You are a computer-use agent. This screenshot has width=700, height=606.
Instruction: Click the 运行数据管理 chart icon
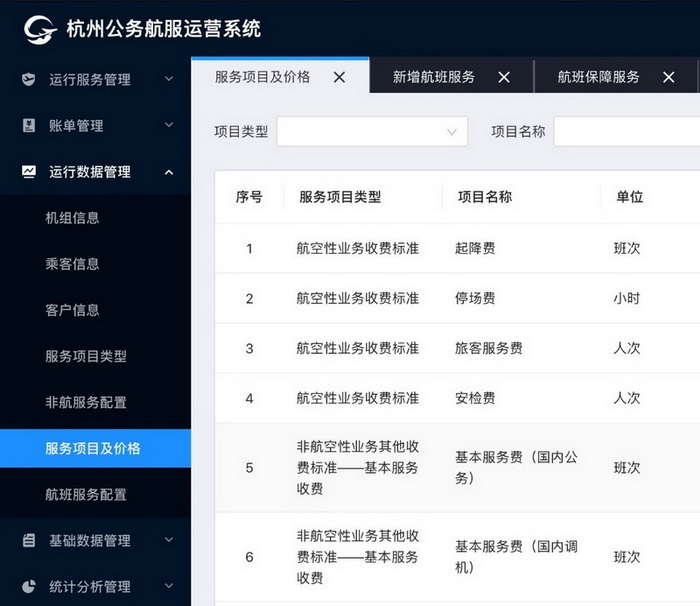coord(29,172)
